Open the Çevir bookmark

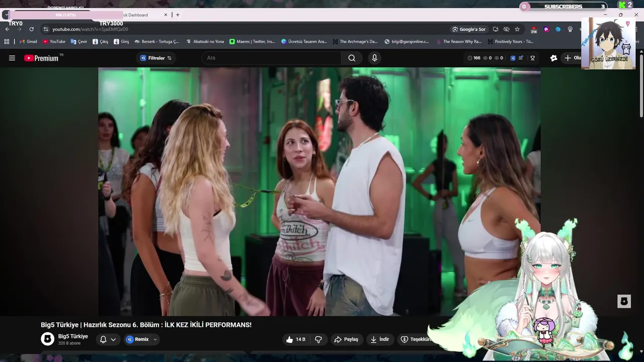(79, 42)
